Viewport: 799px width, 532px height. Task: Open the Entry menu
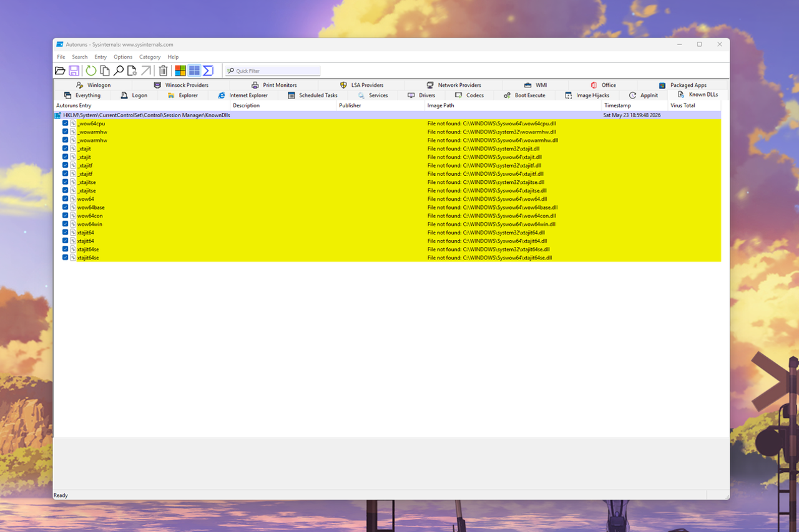coord(100,57)
